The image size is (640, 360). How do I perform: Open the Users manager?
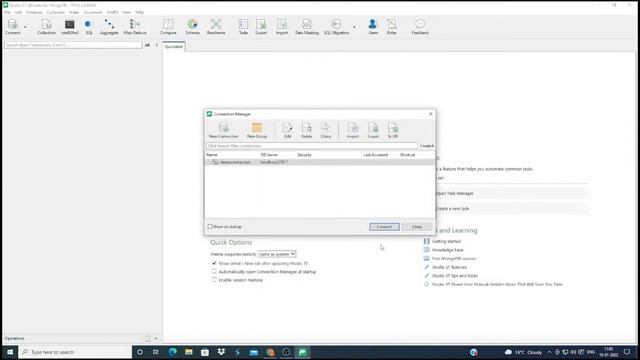click(x=373, y=27)
